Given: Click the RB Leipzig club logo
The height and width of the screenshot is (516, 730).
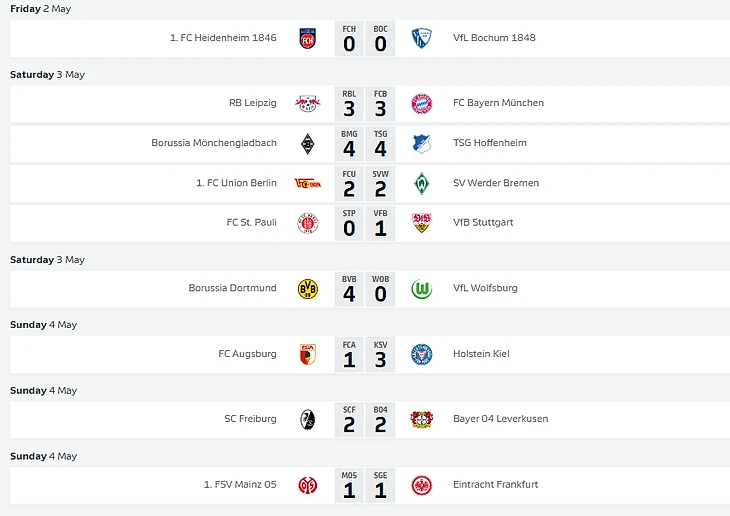Looking at the screenshot, I should 307,103.
